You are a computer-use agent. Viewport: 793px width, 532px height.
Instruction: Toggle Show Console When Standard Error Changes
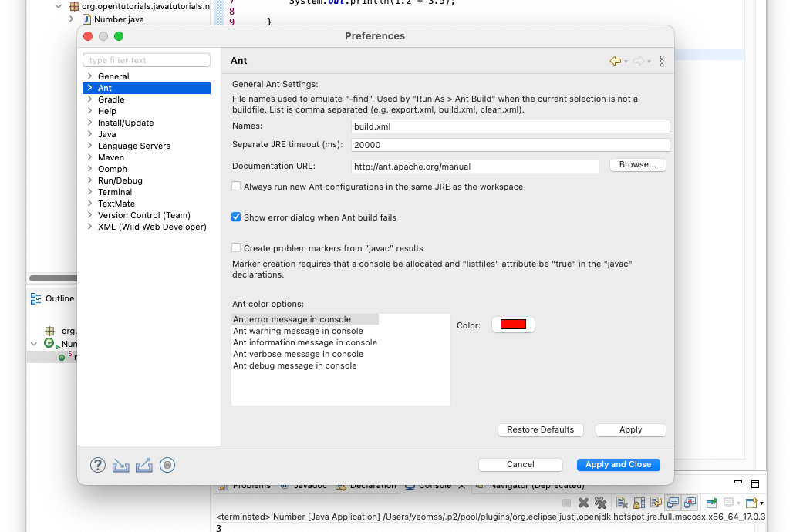[690, 503]
